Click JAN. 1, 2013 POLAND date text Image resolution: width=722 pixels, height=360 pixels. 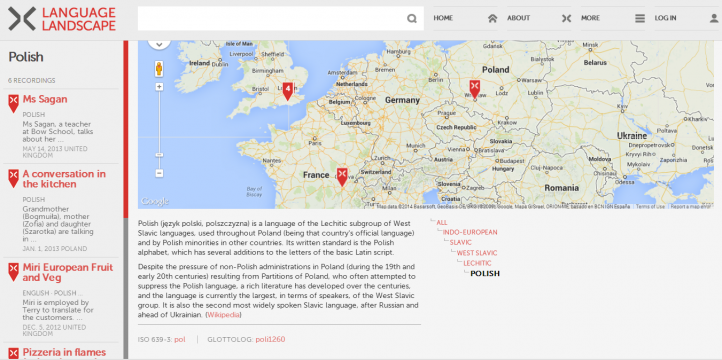[x=55, y=249]
